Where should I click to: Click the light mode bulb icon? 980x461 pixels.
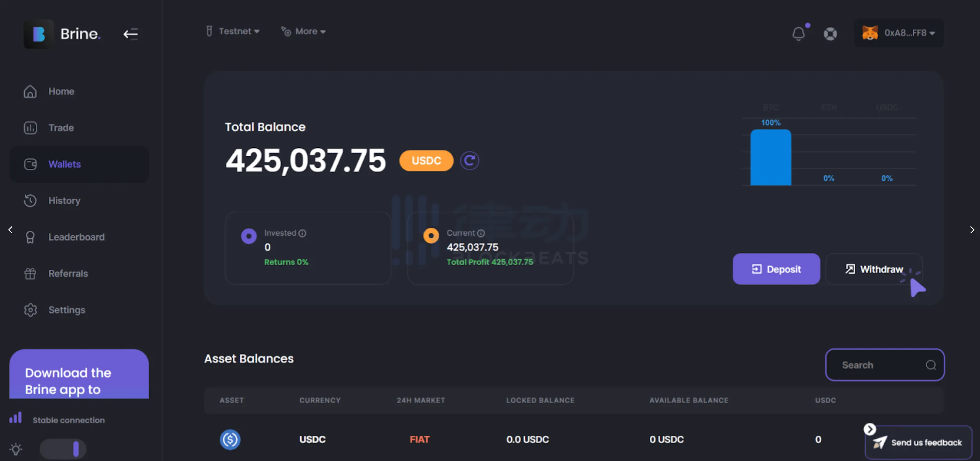(16, 449)
